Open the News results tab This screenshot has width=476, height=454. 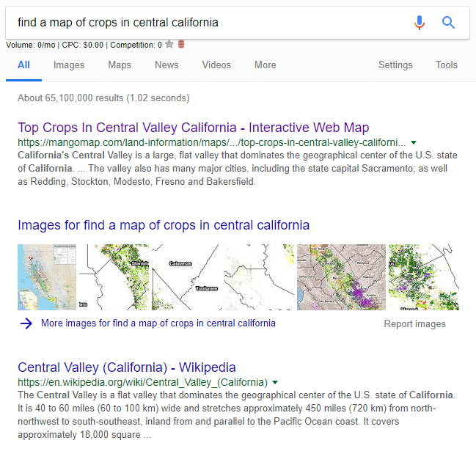coord(166,65)
